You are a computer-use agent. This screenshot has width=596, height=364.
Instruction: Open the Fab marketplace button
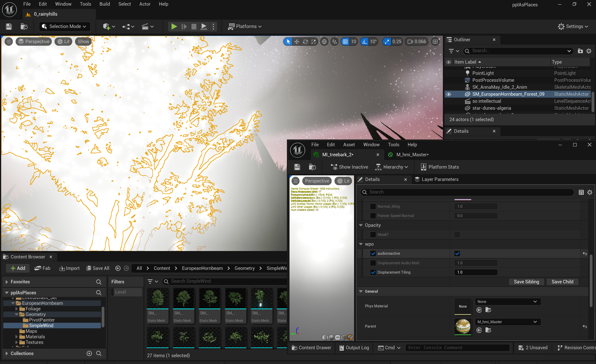(x=42, y=268)
